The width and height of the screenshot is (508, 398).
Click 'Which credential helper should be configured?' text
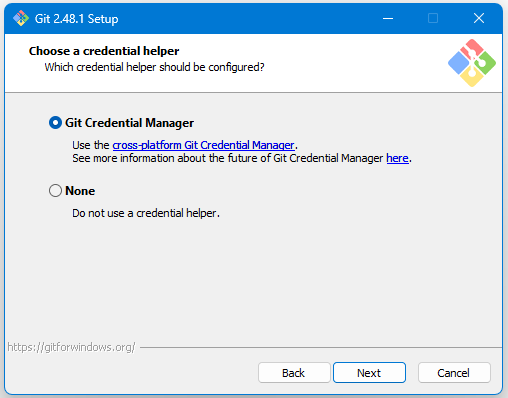(154, 67)
